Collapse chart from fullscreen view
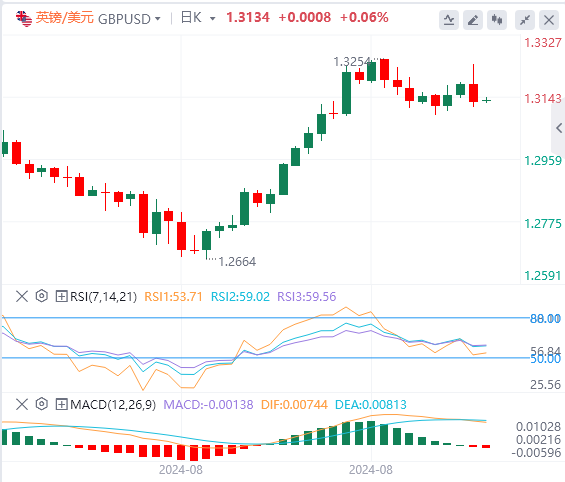Screen dimensions: 565x482 (x=525, y=20)
